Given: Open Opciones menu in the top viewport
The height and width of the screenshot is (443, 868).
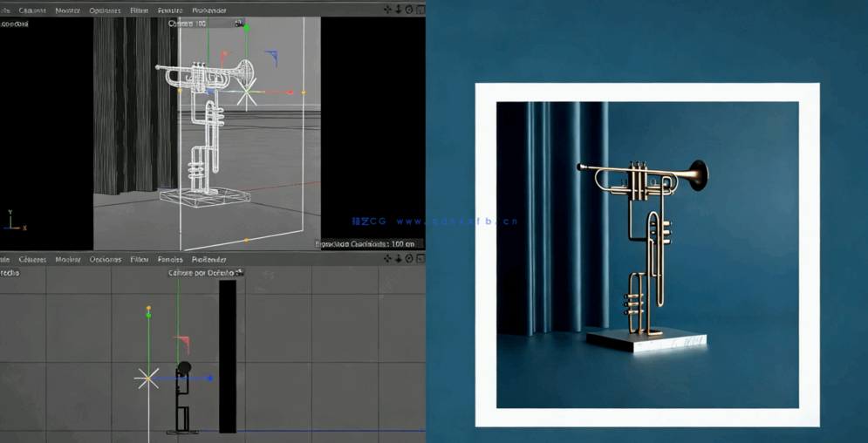Looking at the screenshot, I should click(x=106, y=10).
